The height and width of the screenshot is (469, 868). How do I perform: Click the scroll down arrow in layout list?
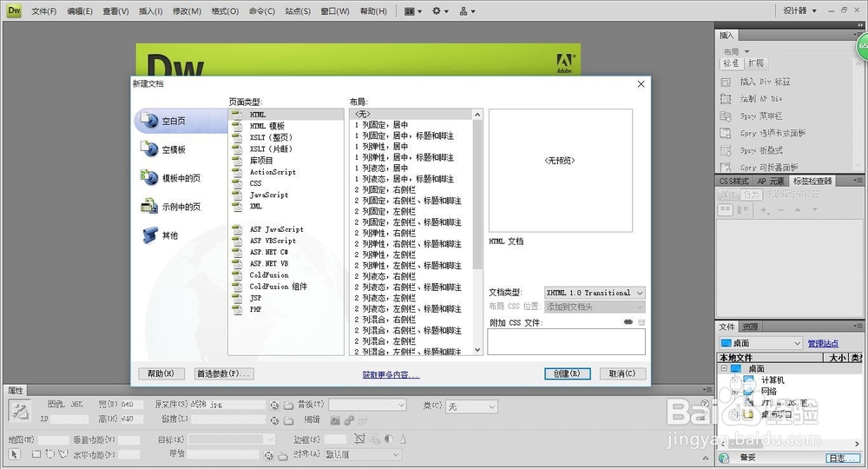[477, 350]
